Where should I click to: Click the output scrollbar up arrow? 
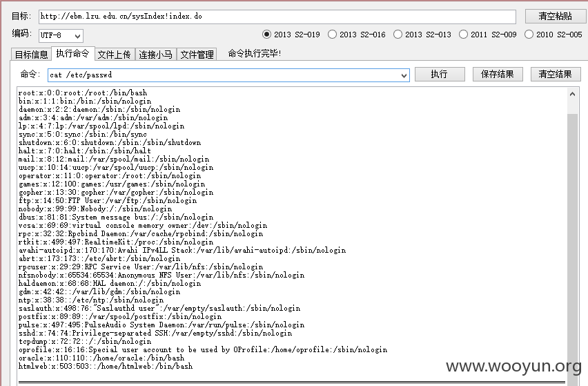572,94
